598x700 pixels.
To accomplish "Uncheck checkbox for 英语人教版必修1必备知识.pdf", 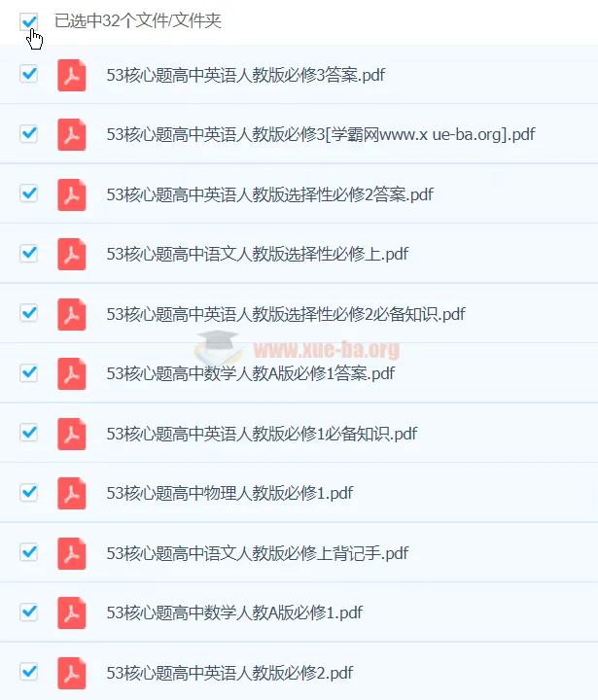I will tap(28, 433).
